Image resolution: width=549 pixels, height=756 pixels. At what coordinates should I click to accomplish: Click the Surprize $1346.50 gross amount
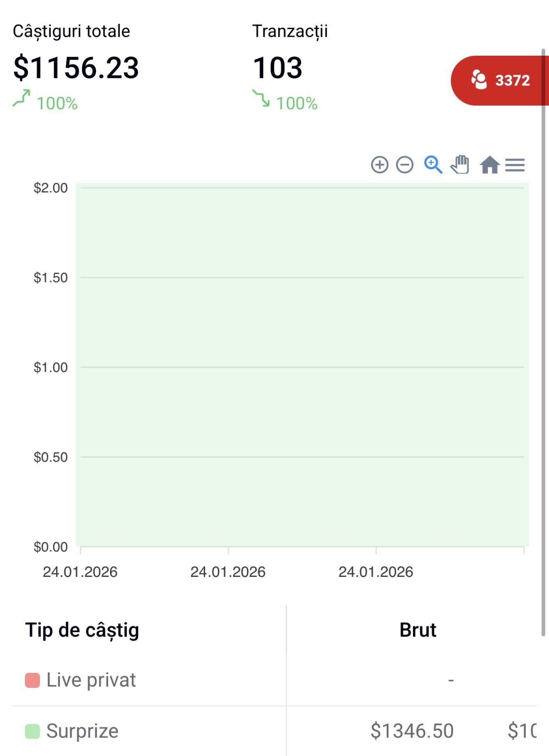tap(412, 731)
